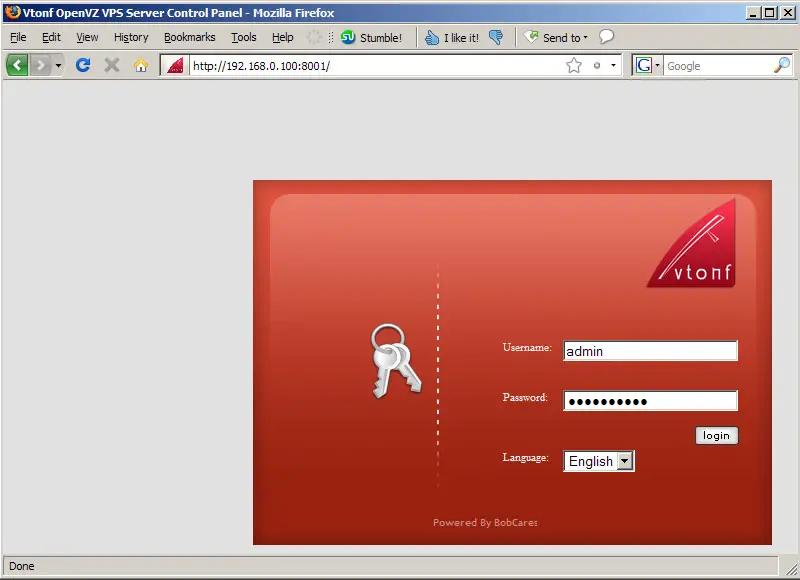Screen dimensions: 800x580
Task: Click the Done status bar text
Action: [x=21, y=566]
